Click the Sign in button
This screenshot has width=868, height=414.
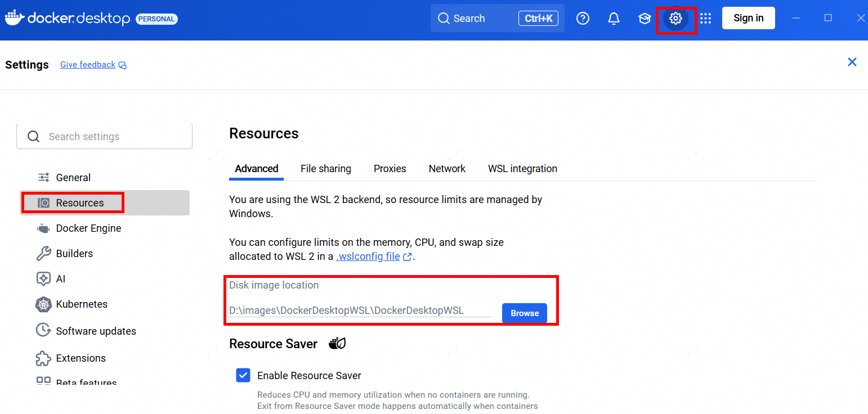click(x=748, y=18)
